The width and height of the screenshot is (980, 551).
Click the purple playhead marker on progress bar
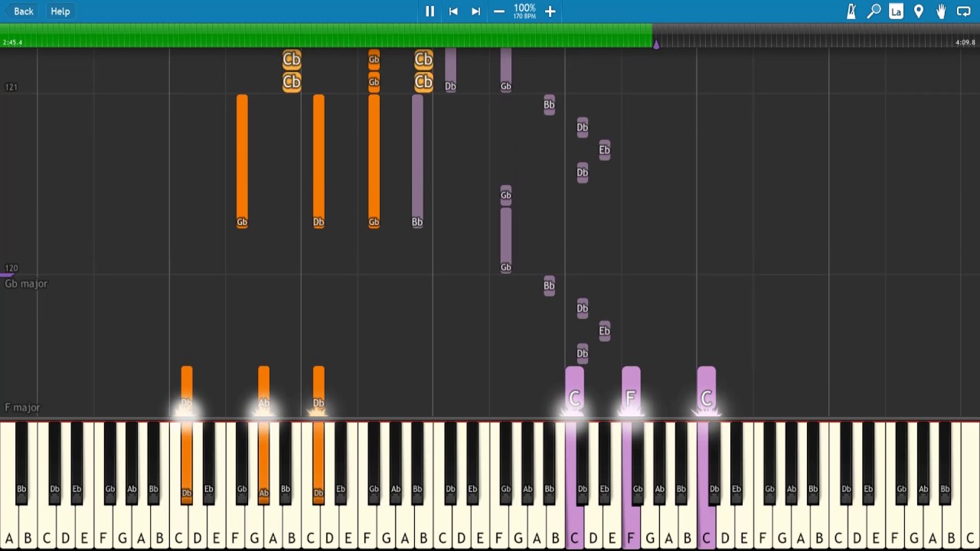pyautogui.click(x=656, y=44)
